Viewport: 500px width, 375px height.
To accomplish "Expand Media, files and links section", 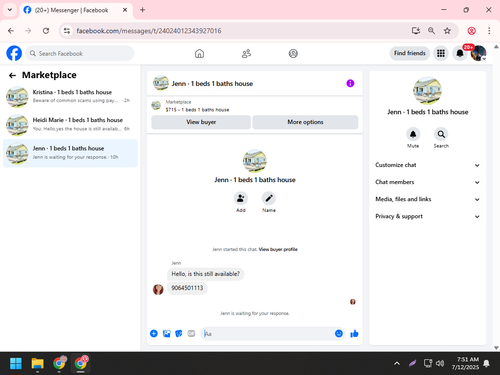I will pos(427,199).
